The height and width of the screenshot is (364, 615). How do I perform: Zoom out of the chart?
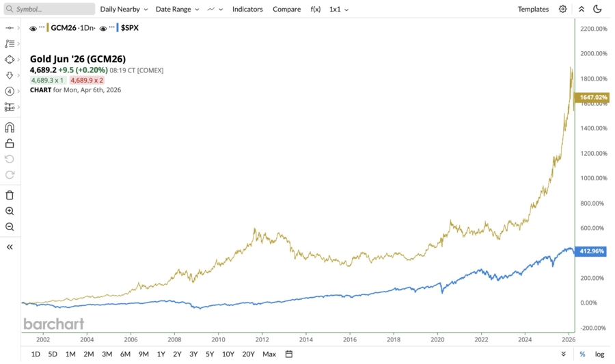10,227
